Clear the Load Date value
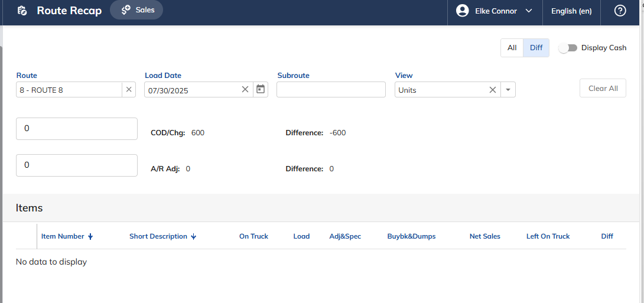 [245, 90]
